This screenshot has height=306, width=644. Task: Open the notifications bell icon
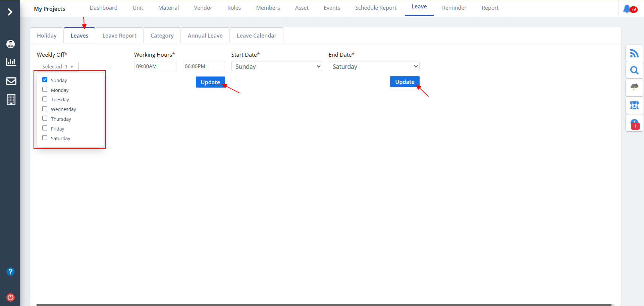pyautogui.click(x=627, y=9)
